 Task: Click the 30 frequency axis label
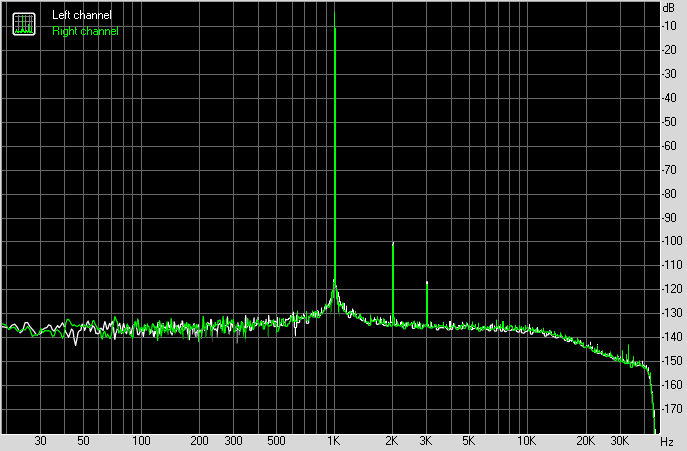(40, 440)
